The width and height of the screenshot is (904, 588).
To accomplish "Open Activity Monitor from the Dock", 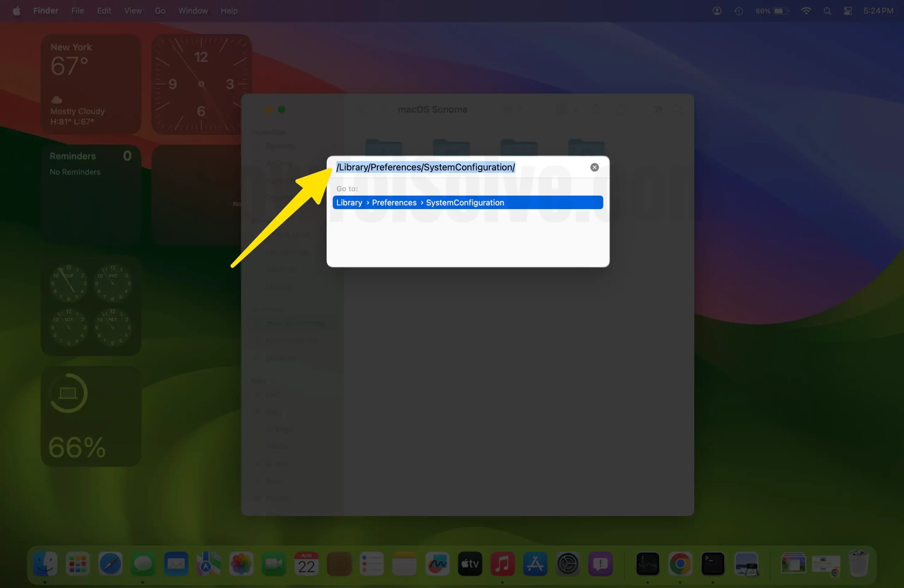I will 648,564.
